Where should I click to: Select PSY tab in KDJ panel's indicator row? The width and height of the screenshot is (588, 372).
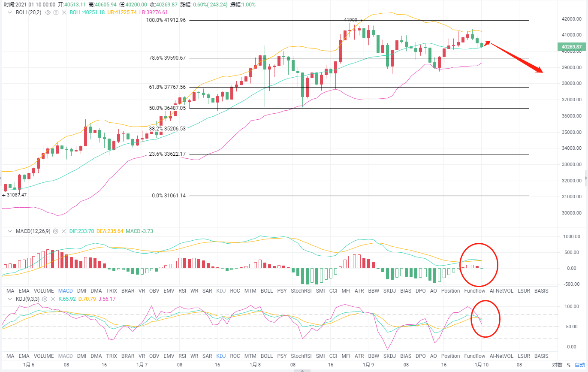pos(282,356)
